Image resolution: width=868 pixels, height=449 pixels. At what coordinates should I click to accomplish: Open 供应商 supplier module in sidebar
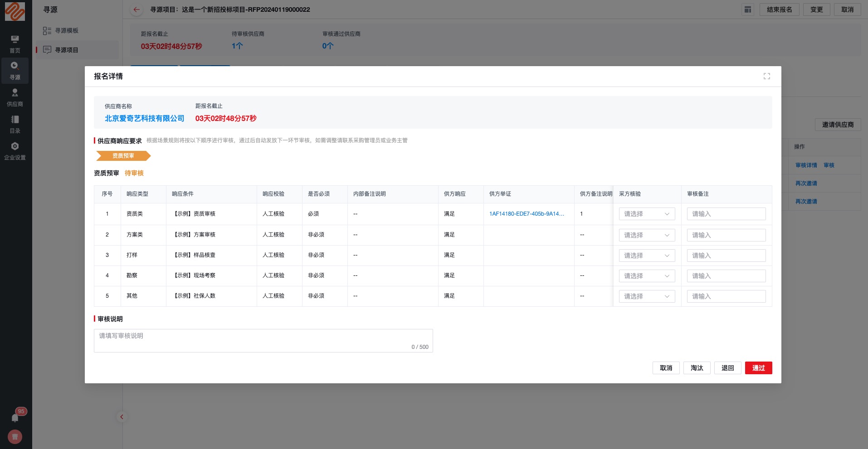coord(15,97)
